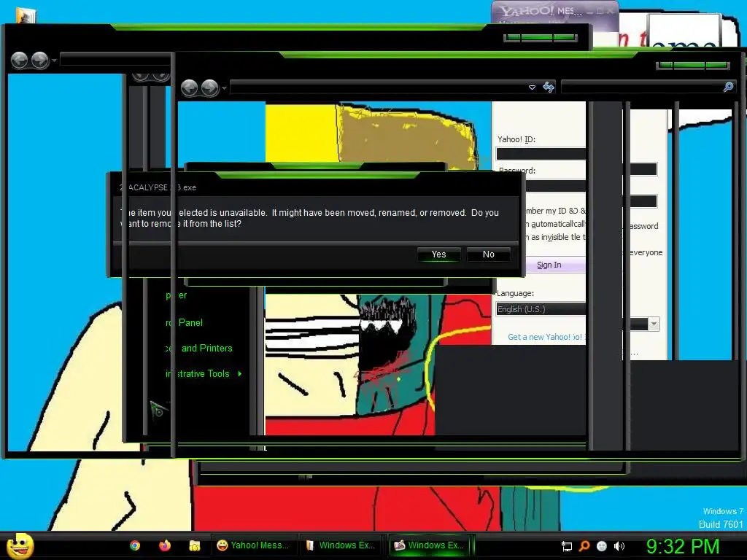Click the front Explorer address bar
Image resolution: width=747 pixels, height=560 pixels.
[379, 87]
